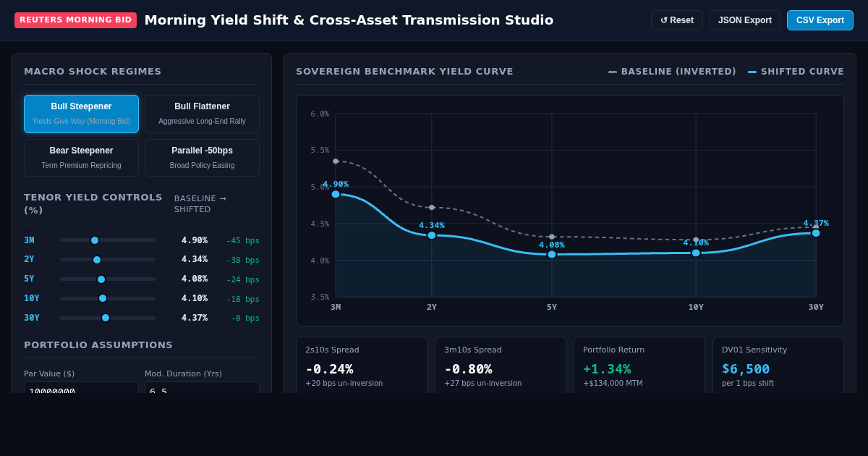The width and height of the screenshot is (868, 456).
Task: Select the Bull Flattener regime
Action: click(x=202, y=114)
